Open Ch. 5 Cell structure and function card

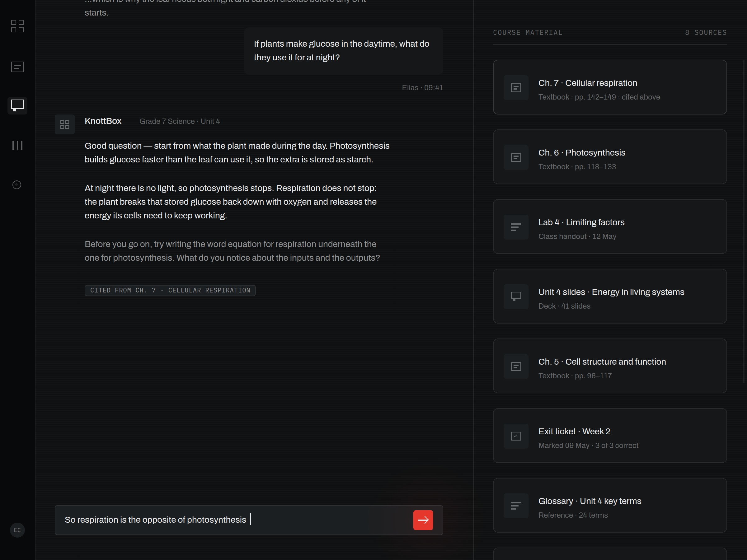[x=610, y=366]
